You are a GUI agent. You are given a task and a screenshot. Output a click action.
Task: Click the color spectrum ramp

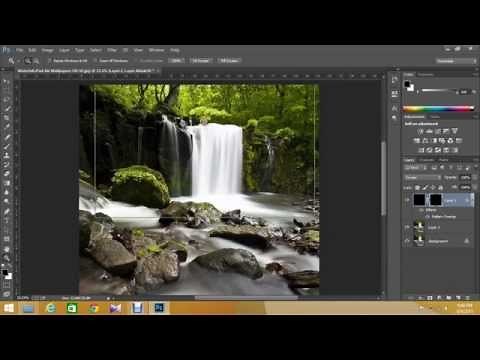click(439, 108)
